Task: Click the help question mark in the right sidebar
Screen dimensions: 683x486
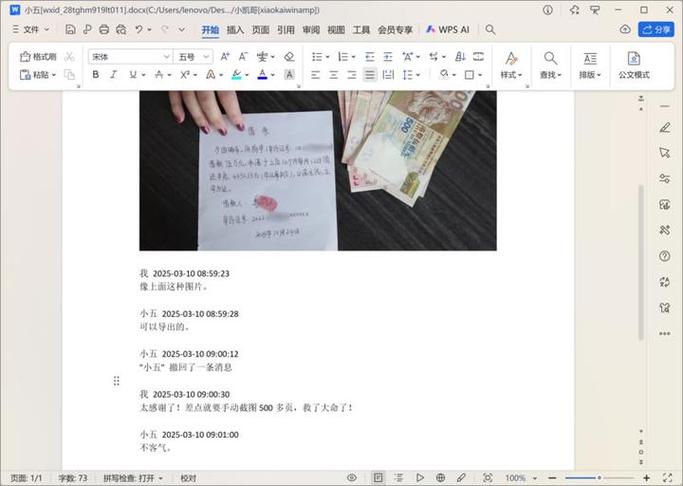Action: pyautogui.click(x=665, y=256)
